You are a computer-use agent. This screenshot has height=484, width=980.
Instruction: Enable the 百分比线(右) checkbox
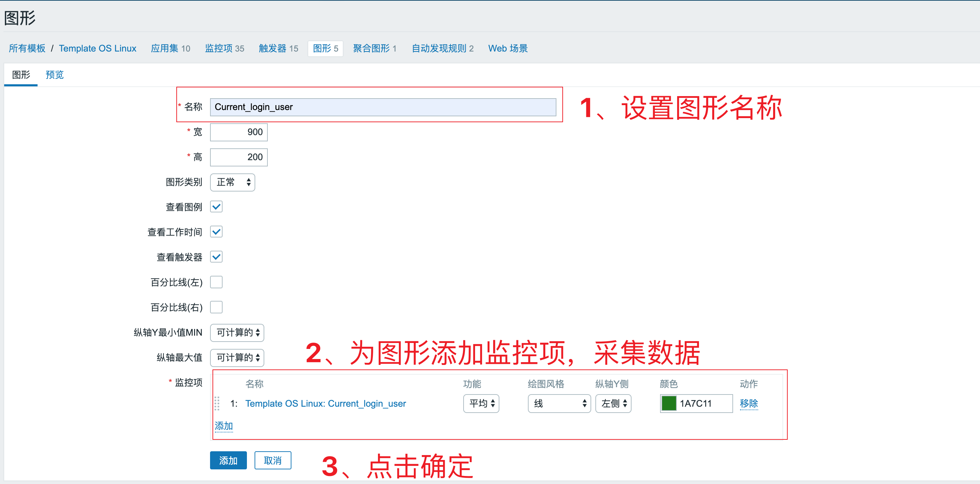pos(216,307)
